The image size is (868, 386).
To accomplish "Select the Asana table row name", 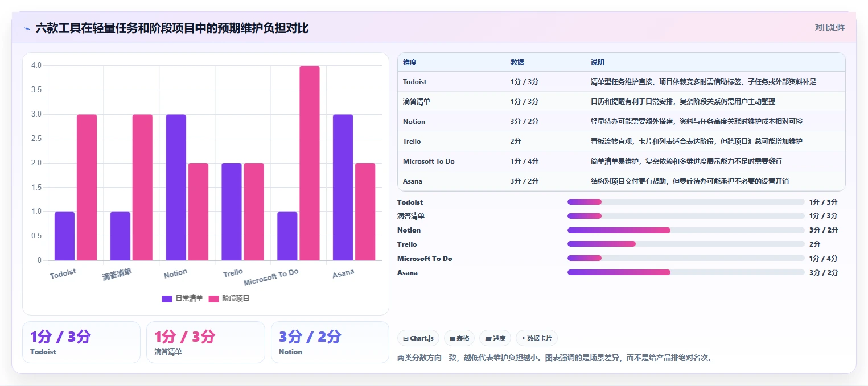I will click(413, 181).
